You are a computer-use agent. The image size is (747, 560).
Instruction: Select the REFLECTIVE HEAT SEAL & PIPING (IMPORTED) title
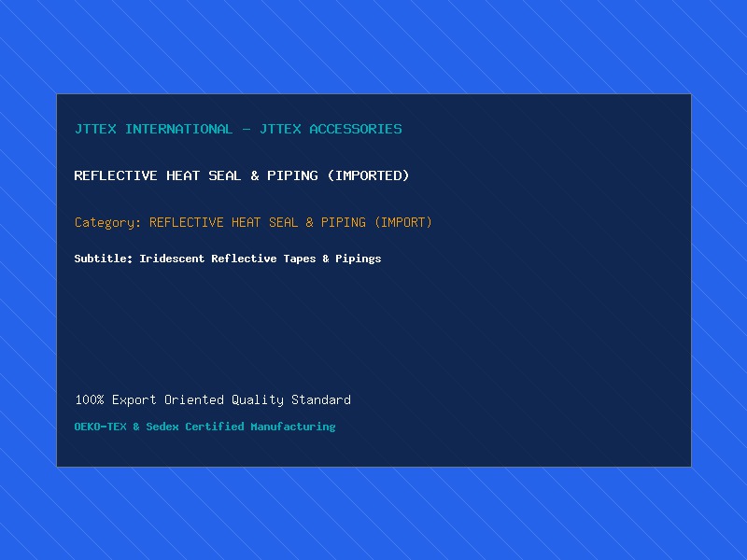click(x=242, y=175)
